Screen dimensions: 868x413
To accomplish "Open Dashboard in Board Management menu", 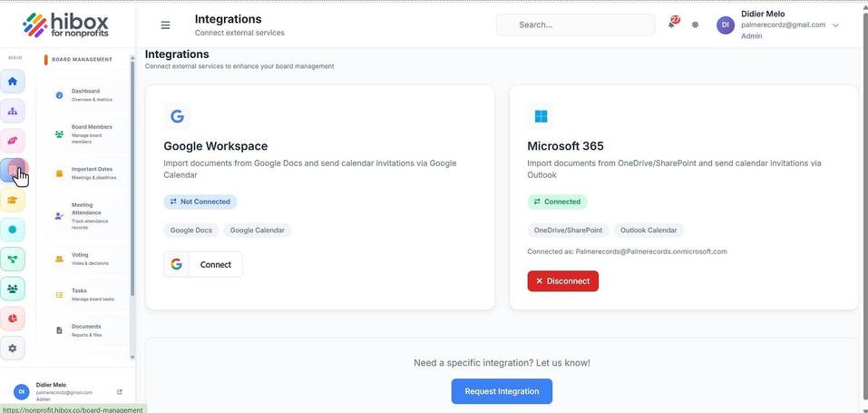I will tap(86, 94).
